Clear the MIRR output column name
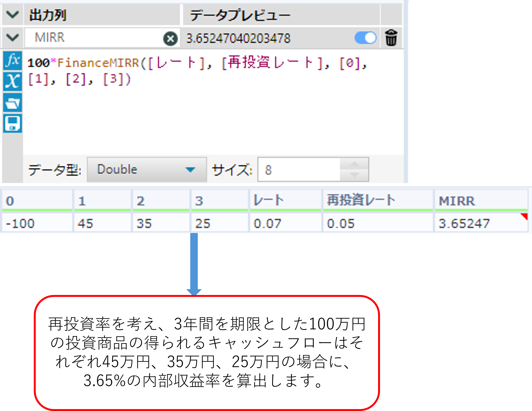 click(x=170, y=38)
